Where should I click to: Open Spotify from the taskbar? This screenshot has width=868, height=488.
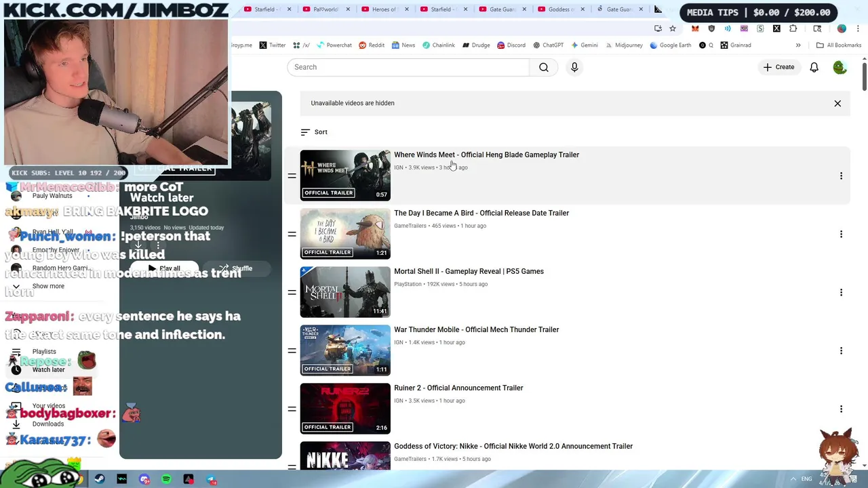point(167,479)
